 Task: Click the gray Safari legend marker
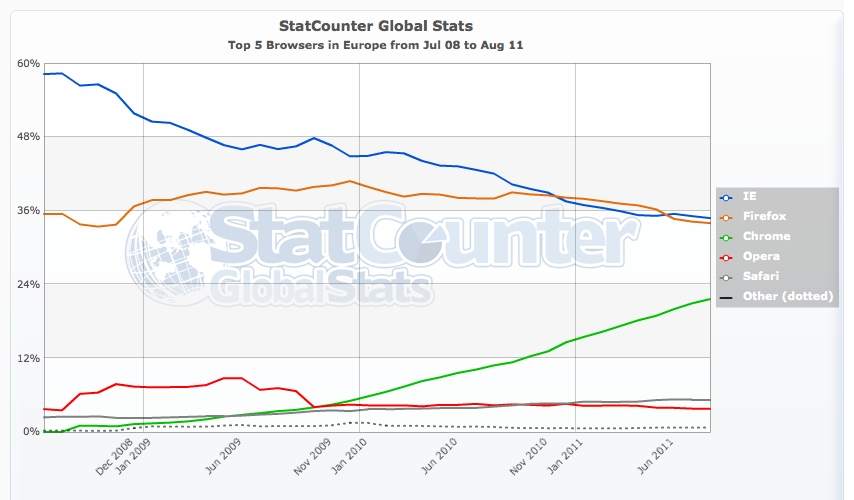pos(725,275)
